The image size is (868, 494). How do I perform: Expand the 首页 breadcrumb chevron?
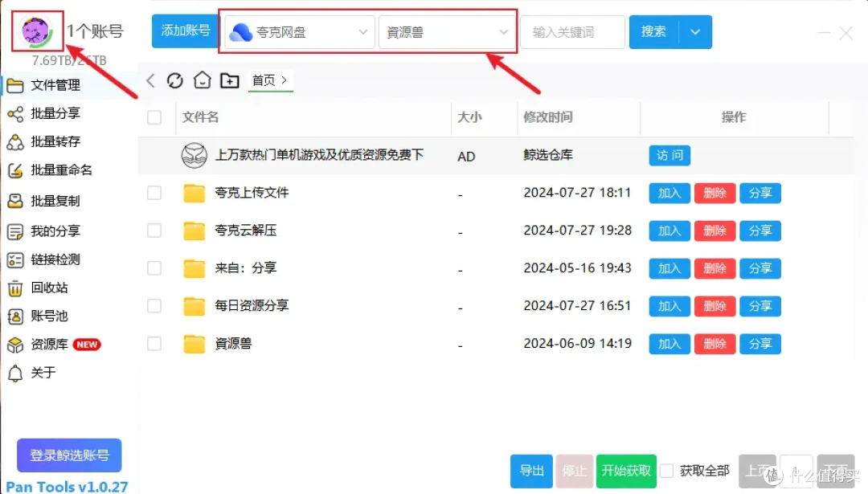click(284, 80)
